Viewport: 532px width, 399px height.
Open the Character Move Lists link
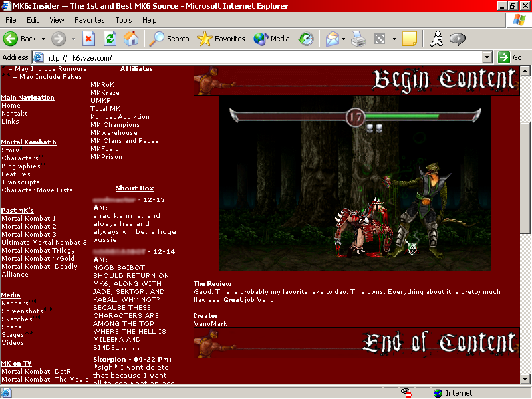37,190
